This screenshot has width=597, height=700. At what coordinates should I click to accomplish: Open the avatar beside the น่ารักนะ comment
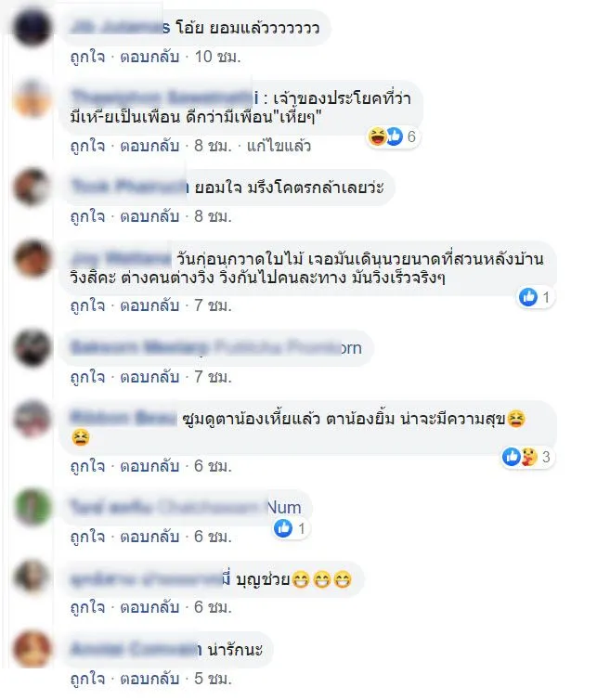click(32, 650)
